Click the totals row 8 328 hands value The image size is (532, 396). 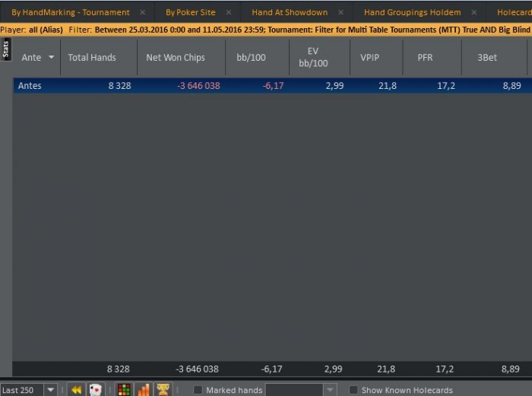click(x=118, y=369)
